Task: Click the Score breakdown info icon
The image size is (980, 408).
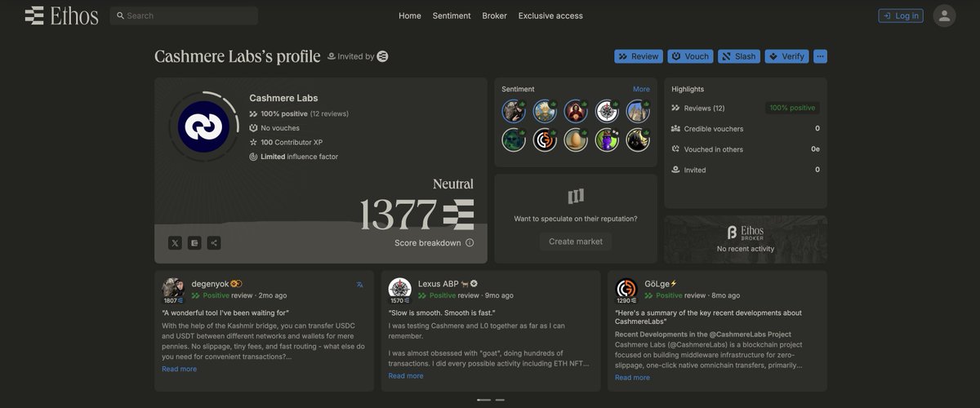Action: point(470,242)
